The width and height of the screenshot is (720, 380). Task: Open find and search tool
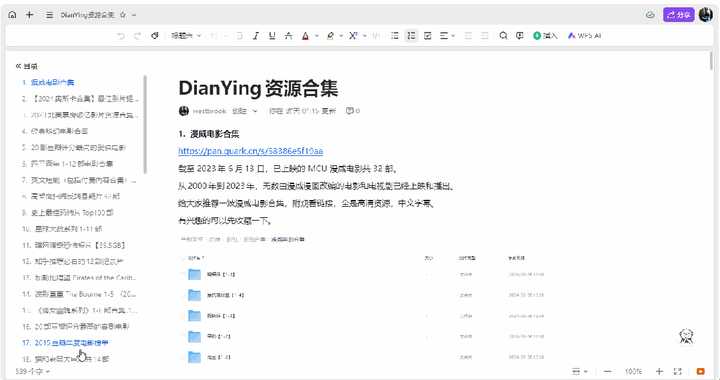tap(503, 35)
